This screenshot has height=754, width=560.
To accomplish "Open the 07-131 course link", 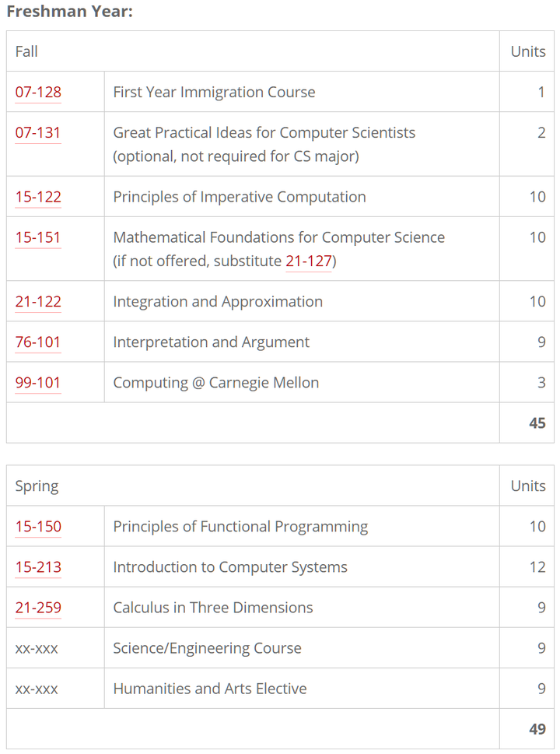I will (x=38, y=132).
